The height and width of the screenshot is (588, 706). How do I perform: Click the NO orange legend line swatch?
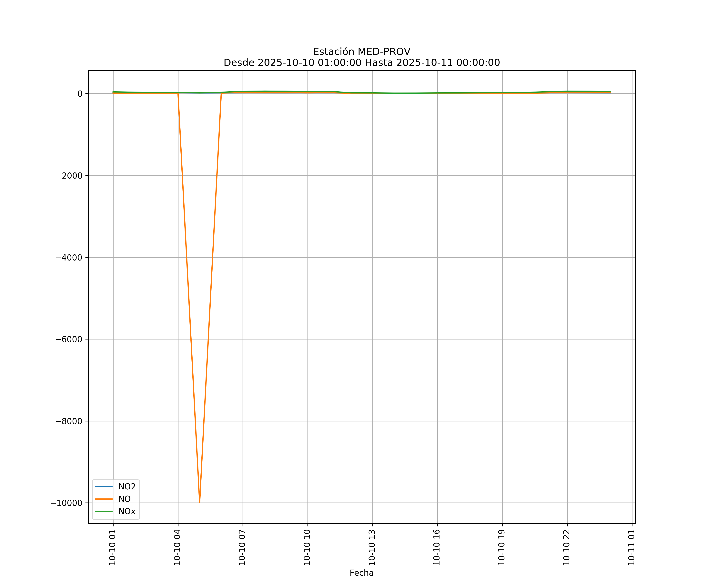[x=104, y=499]
